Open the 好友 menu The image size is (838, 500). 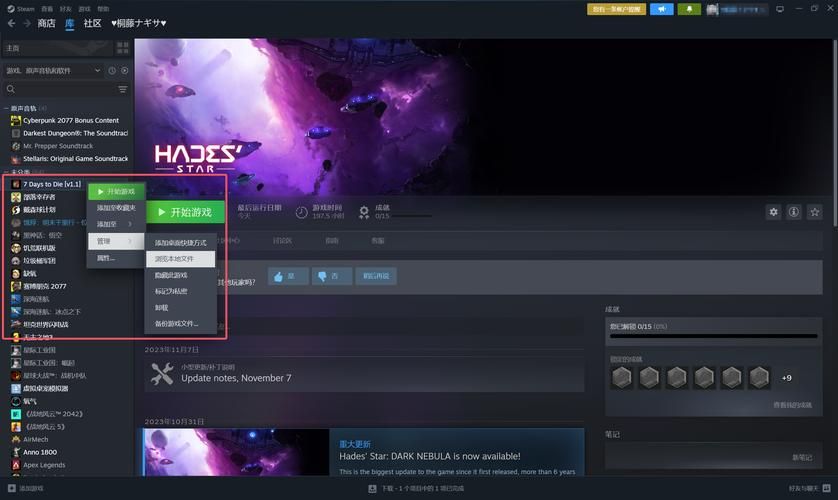(x=66, y=9)
